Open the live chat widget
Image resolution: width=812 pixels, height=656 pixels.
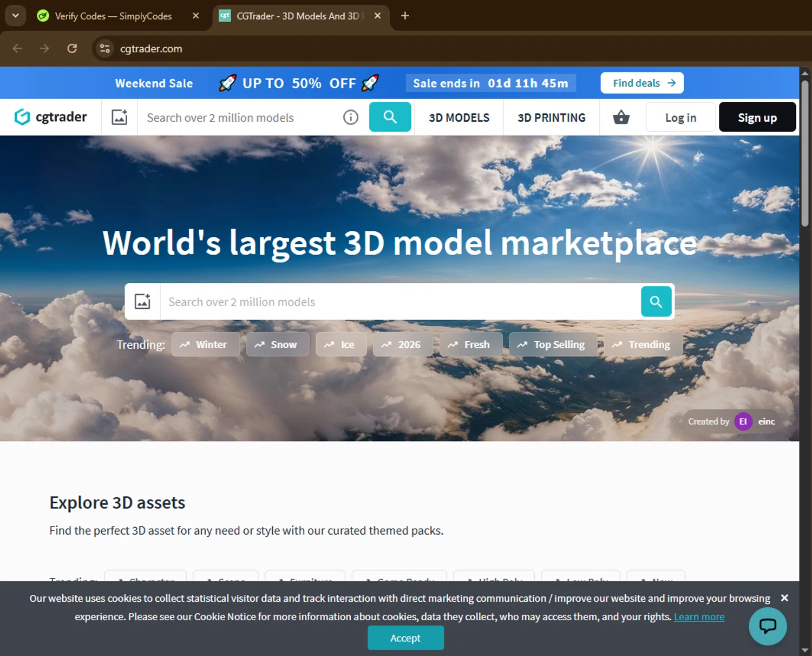pyautogui.click(x=768, y=626)
